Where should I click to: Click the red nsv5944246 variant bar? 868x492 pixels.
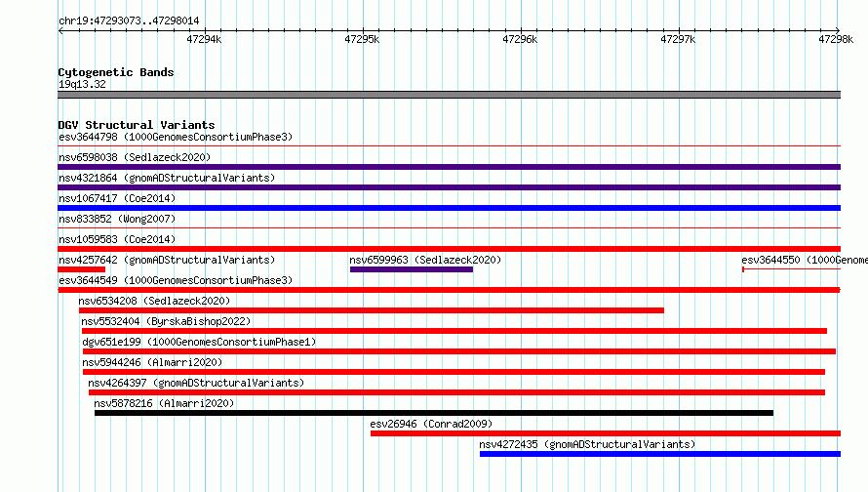click(x=454, y=372)
